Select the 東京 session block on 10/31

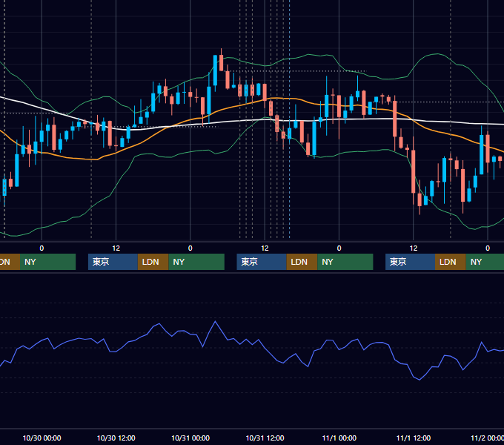[262, 262]
